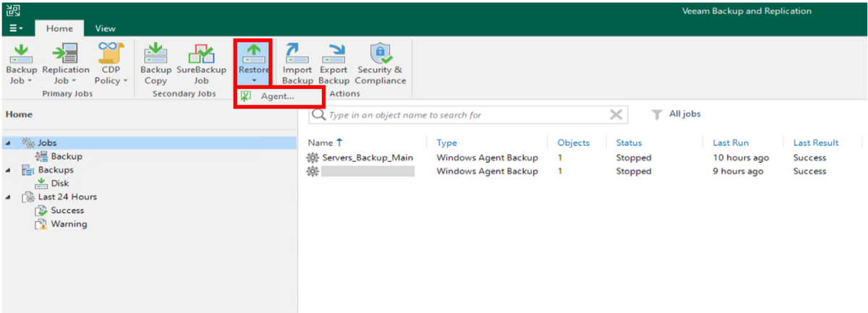Click the Stopped status in the Servers_Backup_Main row
The image size is (868, 313).
634,158
